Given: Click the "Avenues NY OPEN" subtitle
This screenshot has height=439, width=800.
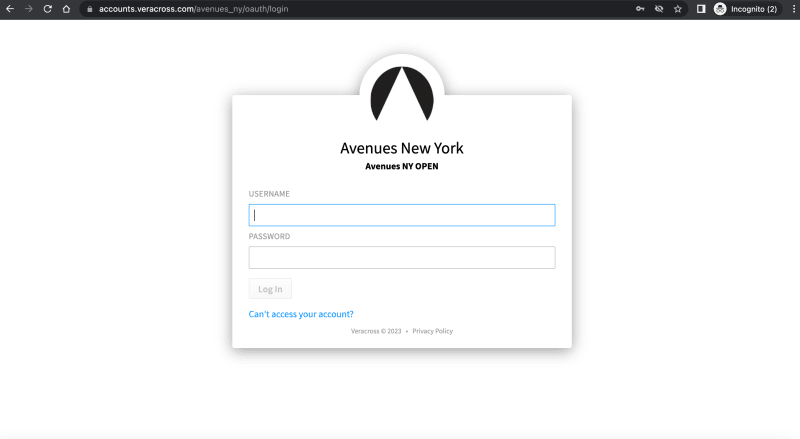Looking at the screenshot, I should coord(402,166).
